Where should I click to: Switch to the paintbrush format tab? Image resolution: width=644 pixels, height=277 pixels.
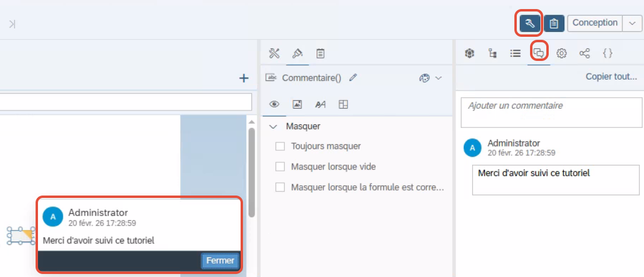tap(297, 54)
